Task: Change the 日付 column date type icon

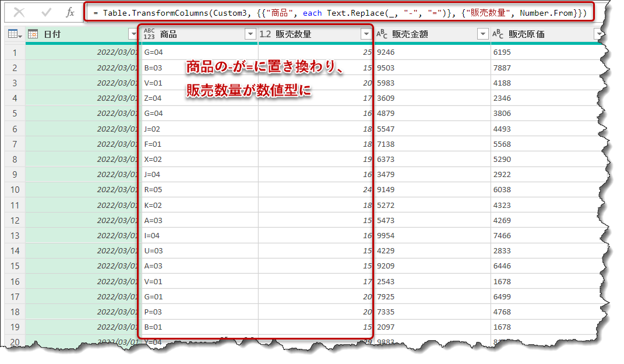Action: coord(33,34)
